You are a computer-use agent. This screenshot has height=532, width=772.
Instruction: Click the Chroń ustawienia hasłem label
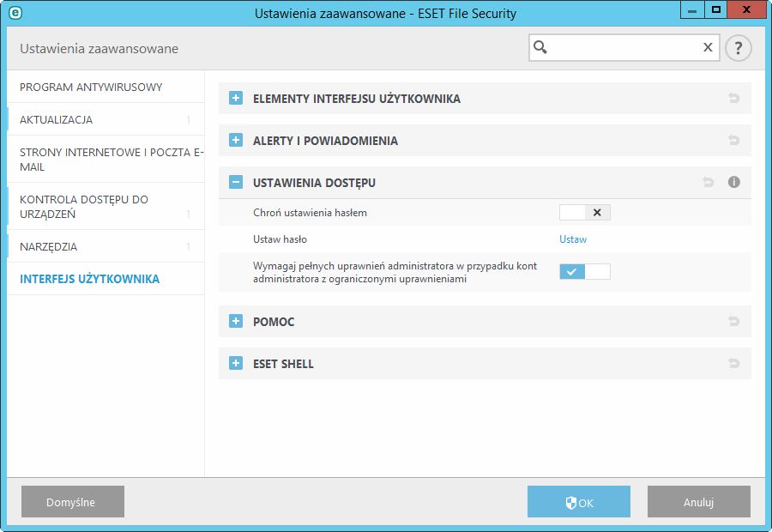point(311,213)
